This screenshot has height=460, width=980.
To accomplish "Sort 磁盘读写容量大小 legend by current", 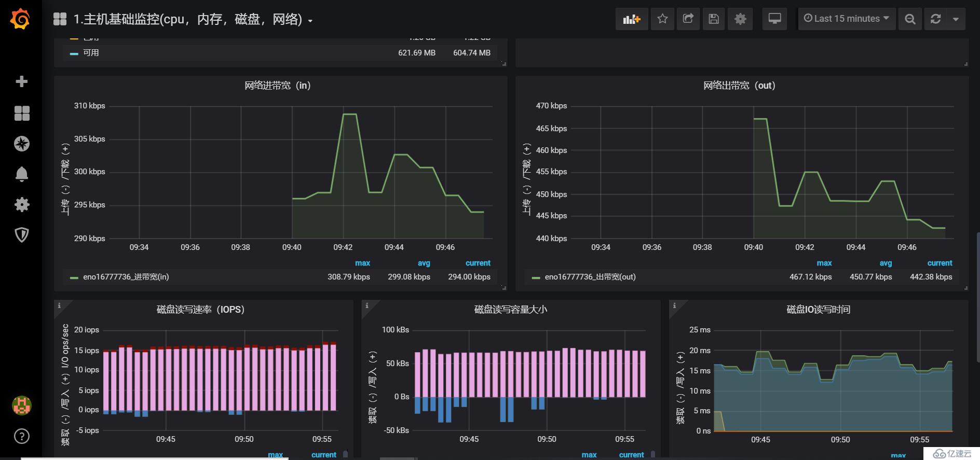I will [x=632, y=455].
